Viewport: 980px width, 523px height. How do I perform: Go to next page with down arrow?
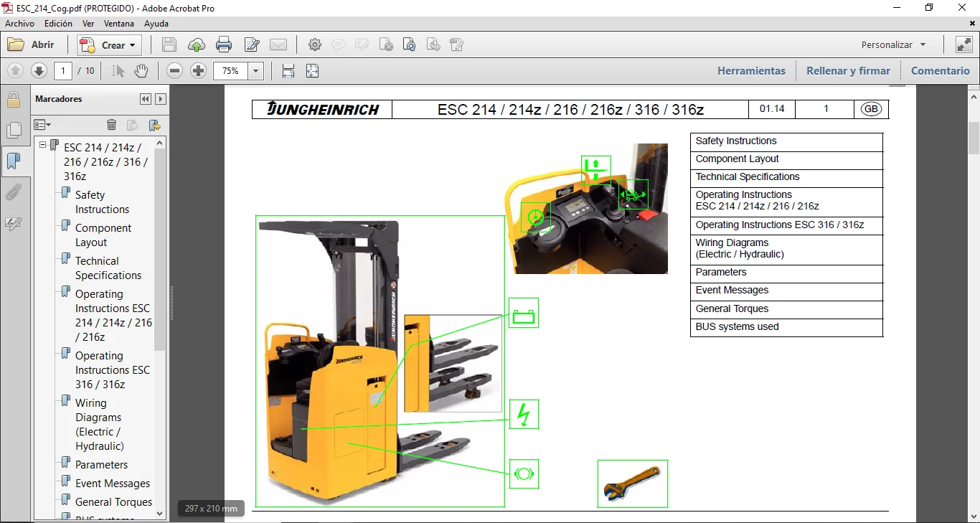pyautogui.click(x=39, y=71)
